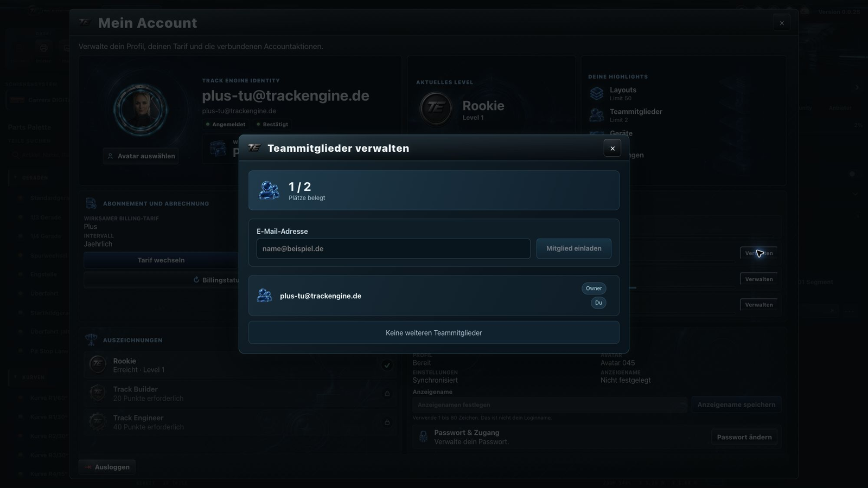Click the large plus-tu@trackengine.de heading
This screenshot has width=868, height=488.
click(x=285, y=95)
